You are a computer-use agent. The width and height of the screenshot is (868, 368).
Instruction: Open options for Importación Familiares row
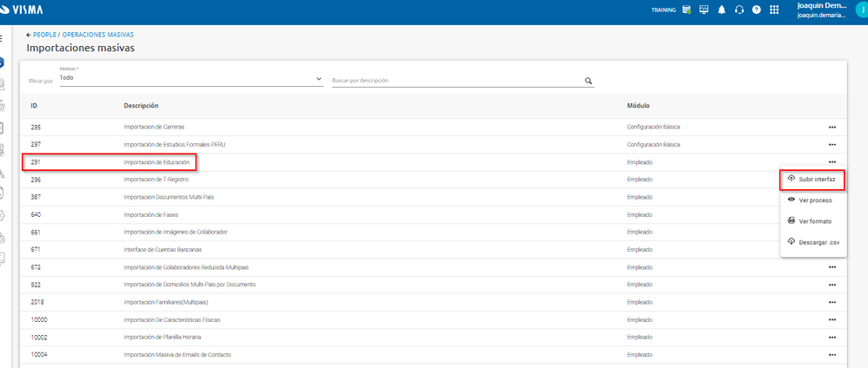(832, 302)
